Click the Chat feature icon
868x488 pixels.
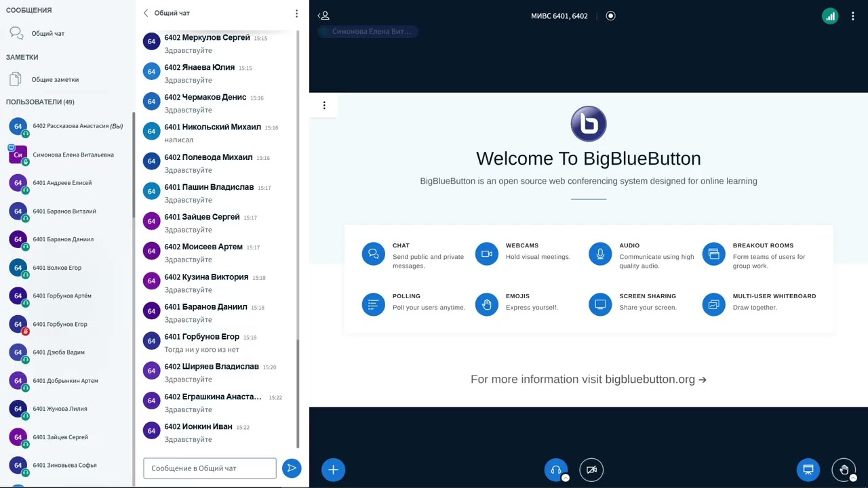coord(373,254)
